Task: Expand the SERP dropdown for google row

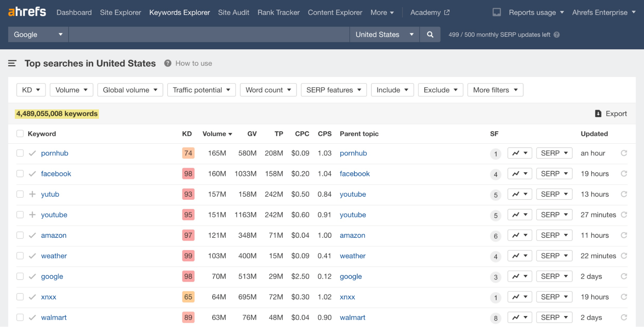Action: (x=554, y=276)
